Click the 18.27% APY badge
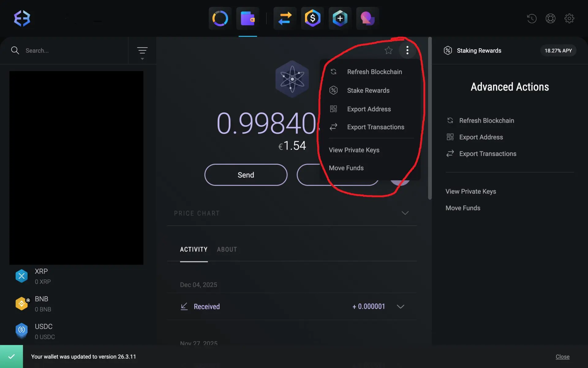Image resolution: width=588 pixels, height=368 pixels. pos(558,51)
